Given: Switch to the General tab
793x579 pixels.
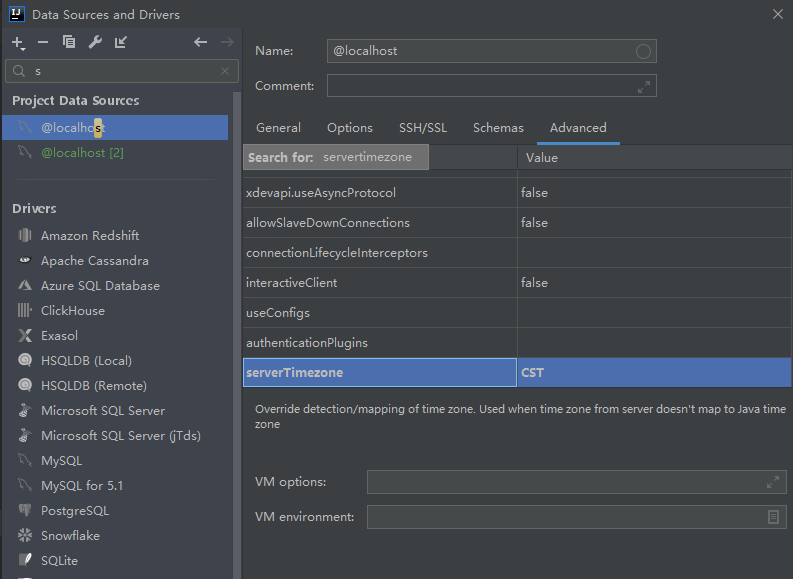Looking at the screenshot, I should tap(278, 128).
